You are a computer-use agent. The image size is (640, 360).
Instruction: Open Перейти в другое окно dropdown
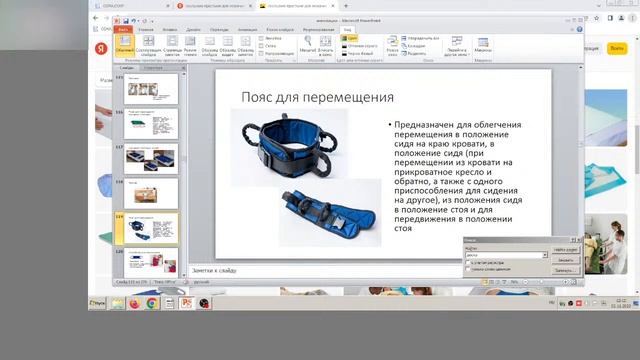click(x=456, y=45)
